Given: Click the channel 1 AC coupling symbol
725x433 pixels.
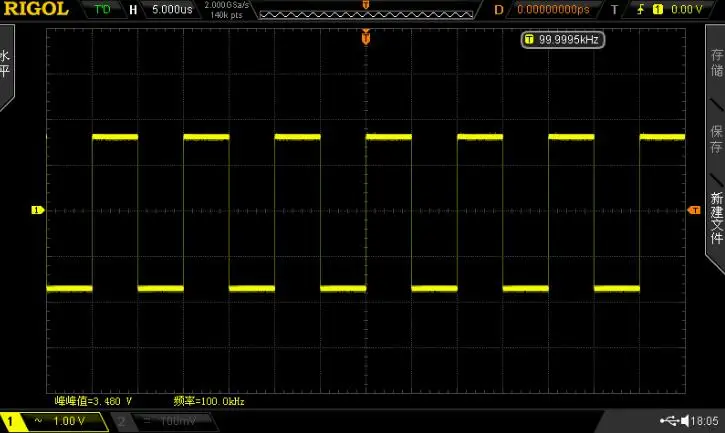Looking at the screenshot, I should [x=38, y=421].
